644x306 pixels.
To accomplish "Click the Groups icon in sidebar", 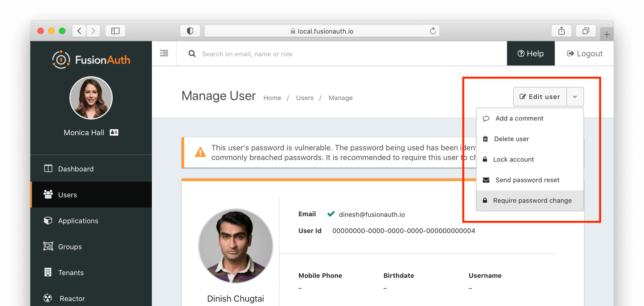I will 48,246.
